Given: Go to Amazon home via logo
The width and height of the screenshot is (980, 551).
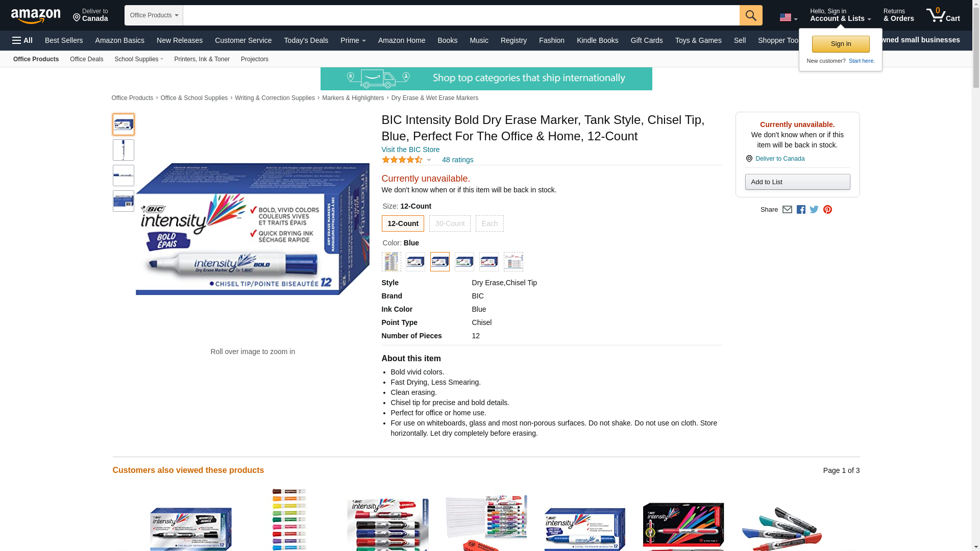Looking at the screenshot, I should click(x=36, y=16).
